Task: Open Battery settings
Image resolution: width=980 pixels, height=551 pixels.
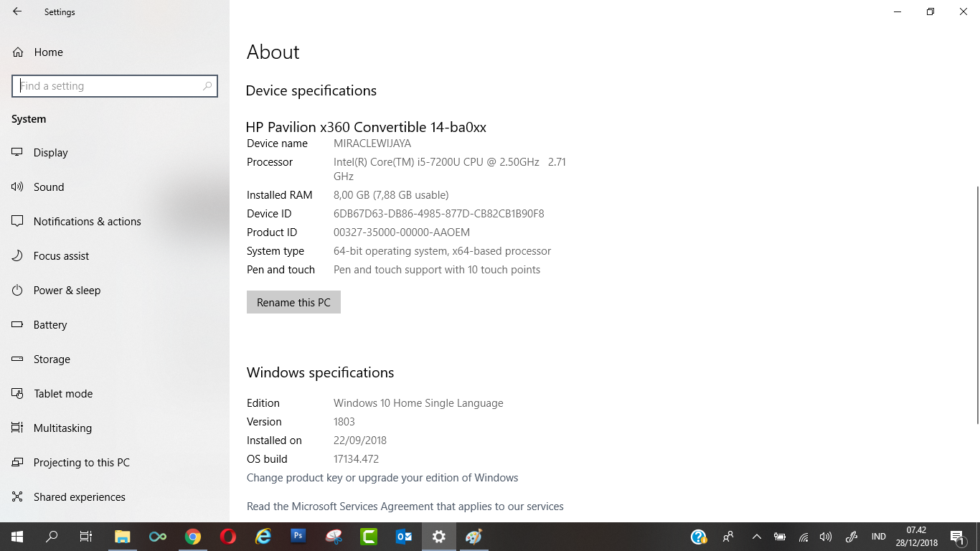Action: [x=115, y=325]
